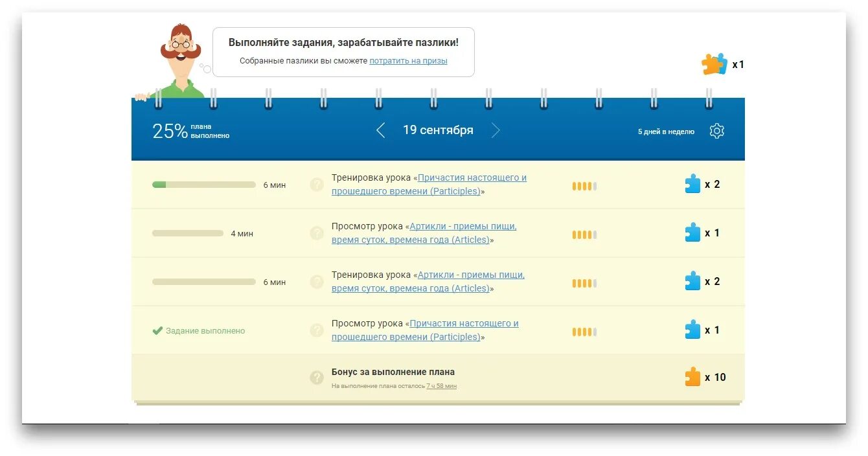The height and width of the screenshot is (456, 868).
Task: Click help icon for Participles training task
Action: [317, 185]
